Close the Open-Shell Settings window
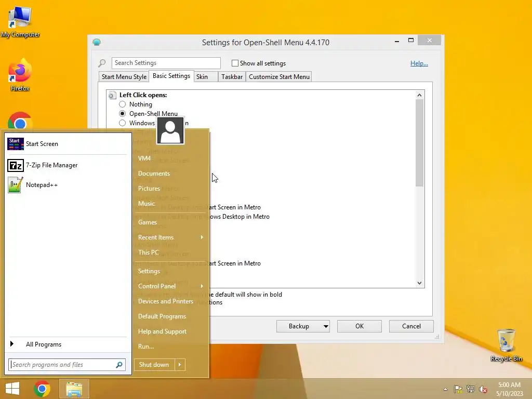 (430, 41)
